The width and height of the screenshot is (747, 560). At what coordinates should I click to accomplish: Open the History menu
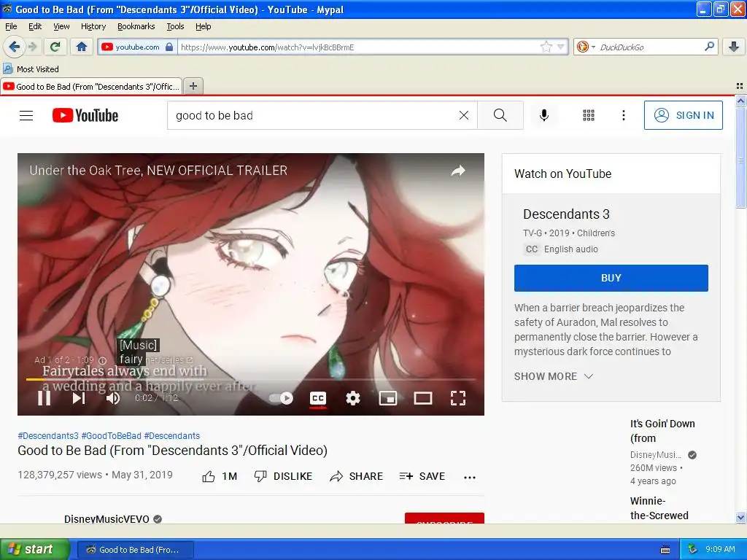[x=93, y=26]
